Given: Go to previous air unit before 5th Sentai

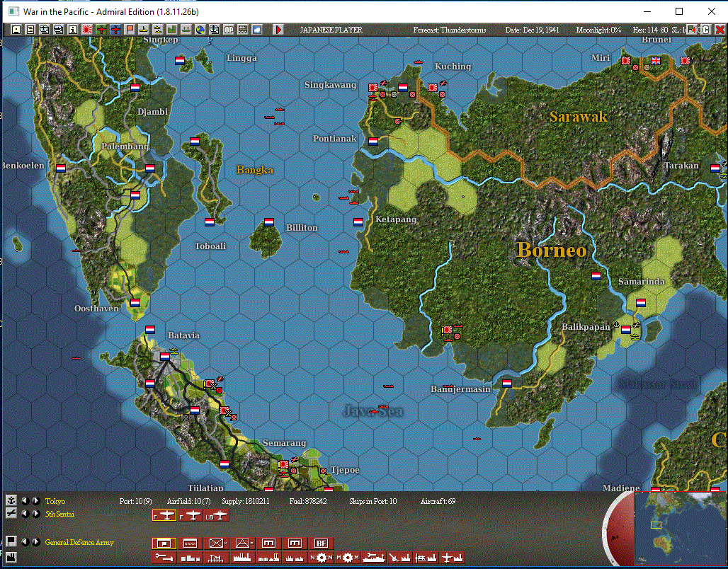Looking at the screenshot, I should pos(25,514).
